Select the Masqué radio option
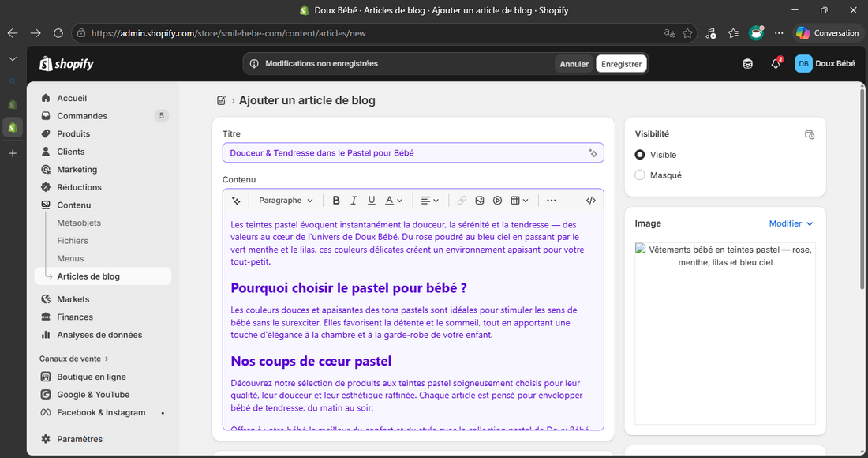868x458 pixels. click(x=640, y=175)
